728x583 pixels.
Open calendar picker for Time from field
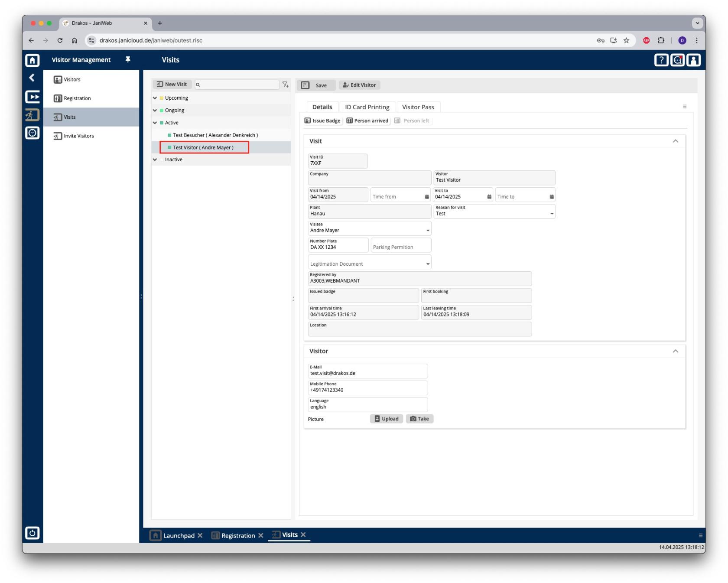click(x=427, y=197)
